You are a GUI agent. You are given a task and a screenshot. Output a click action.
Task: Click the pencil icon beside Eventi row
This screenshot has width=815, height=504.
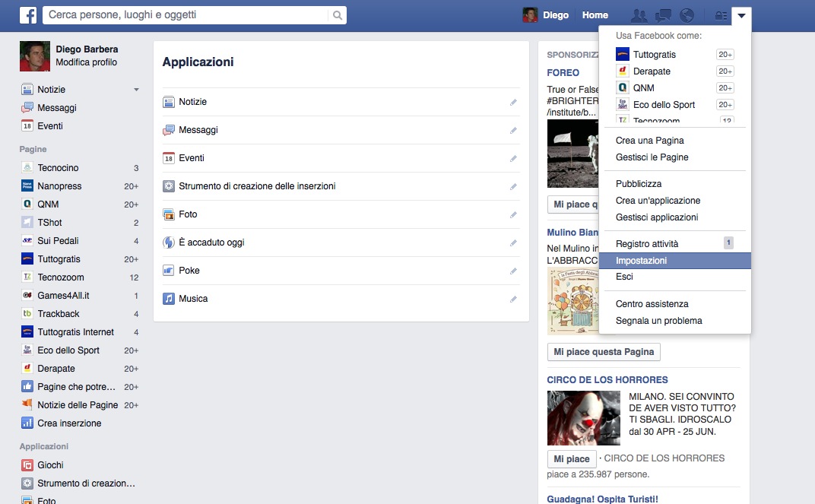(x=513, y=158)
